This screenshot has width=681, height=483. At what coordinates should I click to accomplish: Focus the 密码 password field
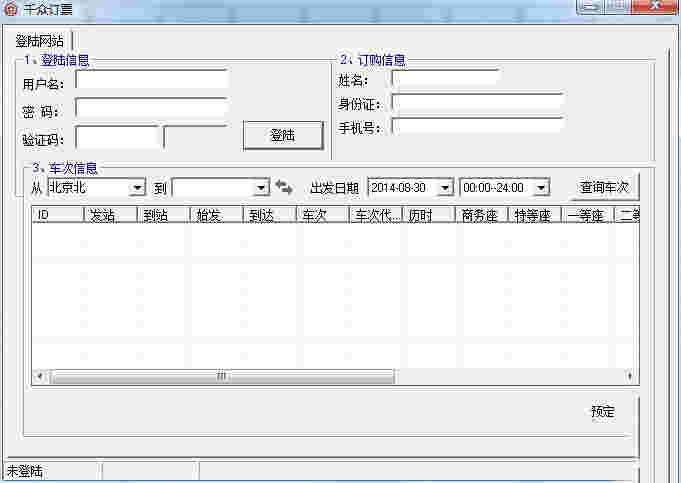(152, 108)
